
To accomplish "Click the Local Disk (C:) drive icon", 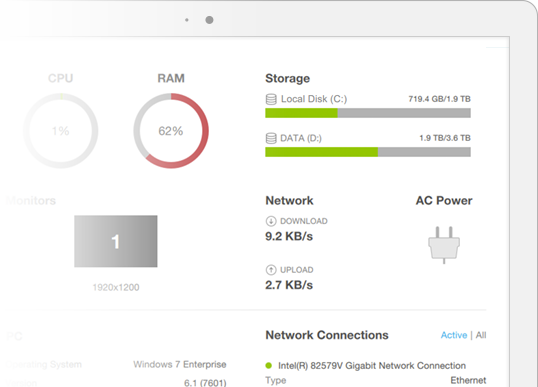I will [x=271, y=99].
